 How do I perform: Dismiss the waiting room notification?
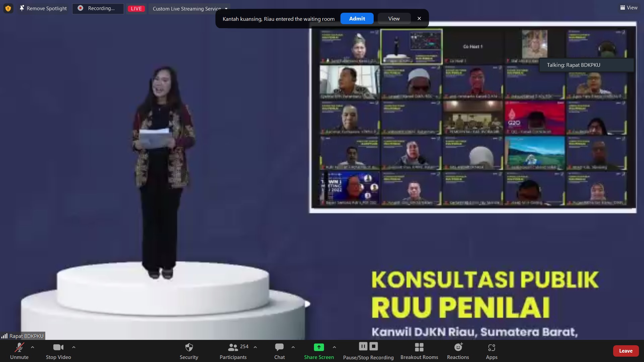[419, 19]
